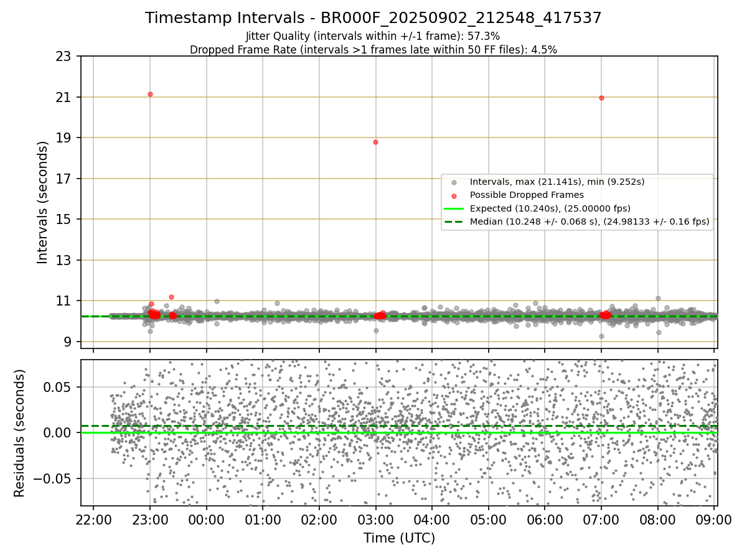
Task: Click the red outlier point near 19 seconds at 03:00
Action: pos(375,142)
